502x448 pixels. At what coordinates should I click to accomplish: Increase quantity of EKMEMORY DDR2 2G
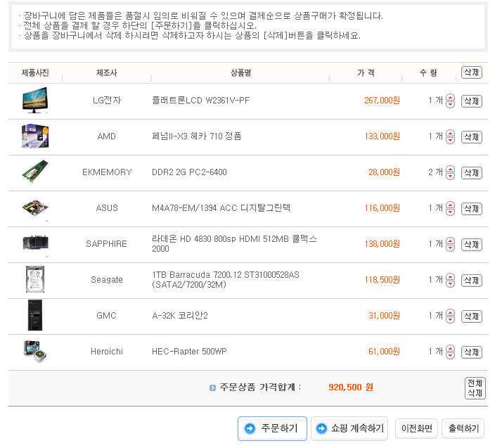450,169
